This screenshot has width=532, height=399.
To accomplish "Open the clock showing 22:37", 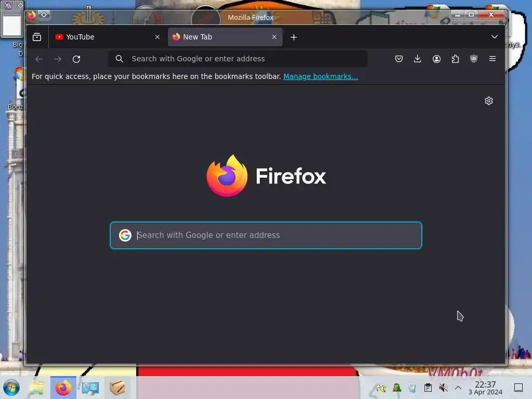I will [x=485, y=388].
